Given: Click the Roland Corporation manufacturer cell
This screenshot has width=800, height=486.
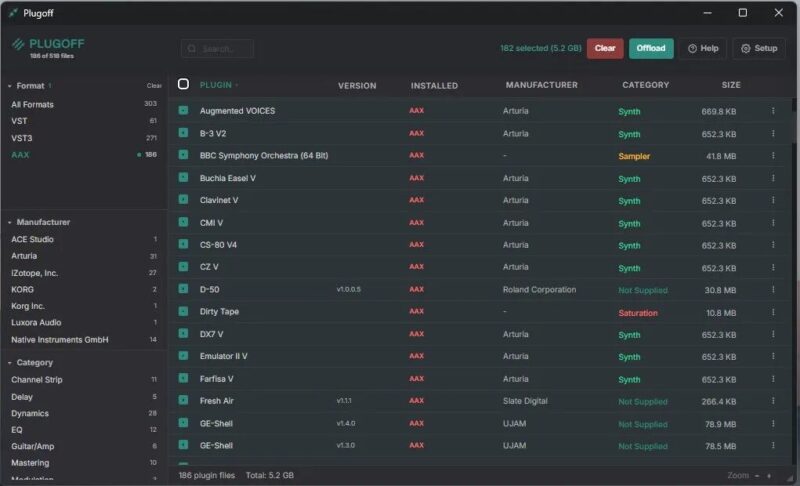Looking at the screenshot, I should pyautogui.click(x=539, y=289).
